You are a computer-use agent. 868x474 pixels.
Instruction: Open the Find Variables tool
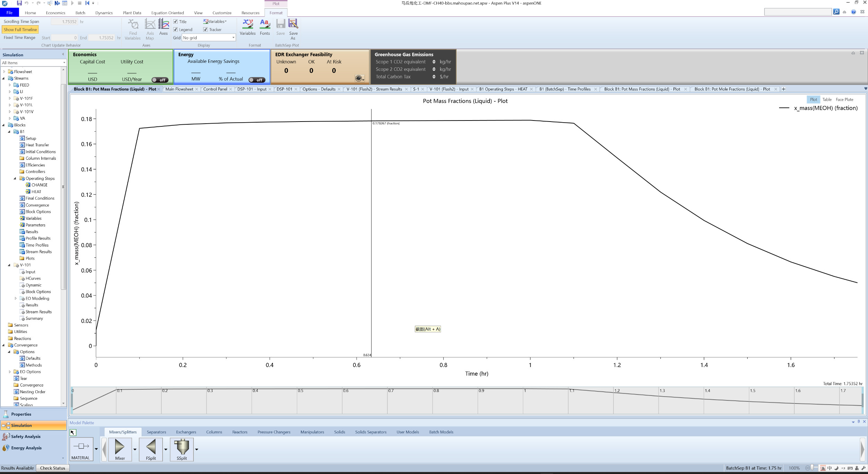[133, 29]
